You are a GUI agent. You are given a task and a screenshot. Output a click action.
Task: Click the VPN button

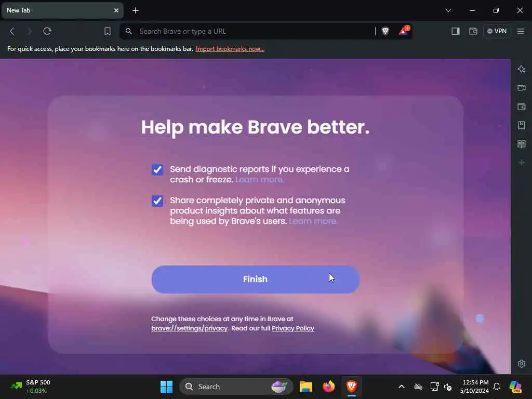tap(497, 31)
